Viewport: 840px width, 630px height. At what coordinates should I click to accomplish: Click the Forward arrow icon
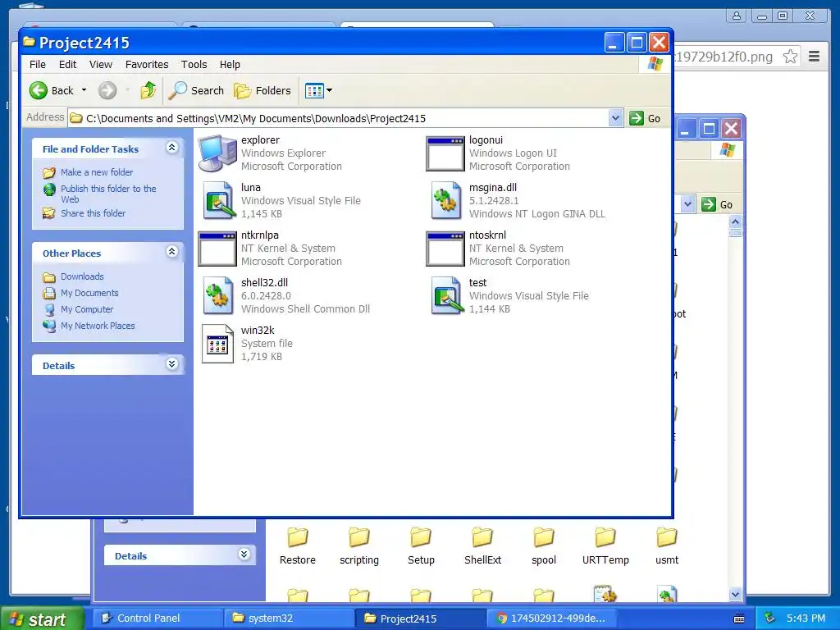107,90
